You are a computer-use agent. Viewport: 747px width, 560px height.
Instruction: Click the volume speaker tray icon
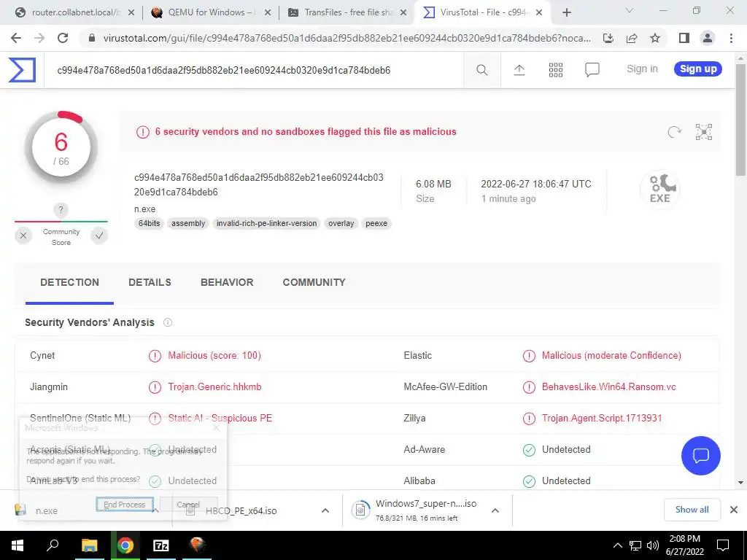(x=653, y=545)
